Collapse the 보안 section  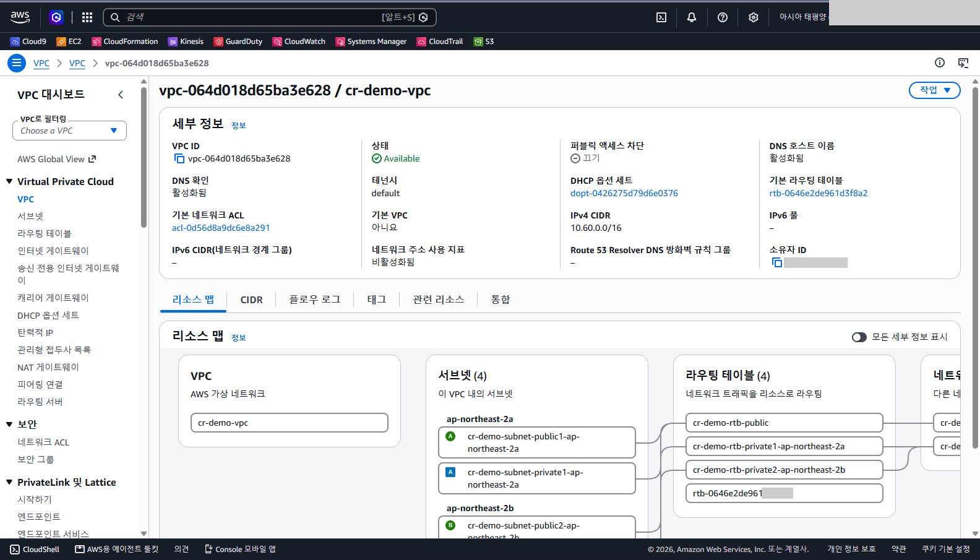9,424
